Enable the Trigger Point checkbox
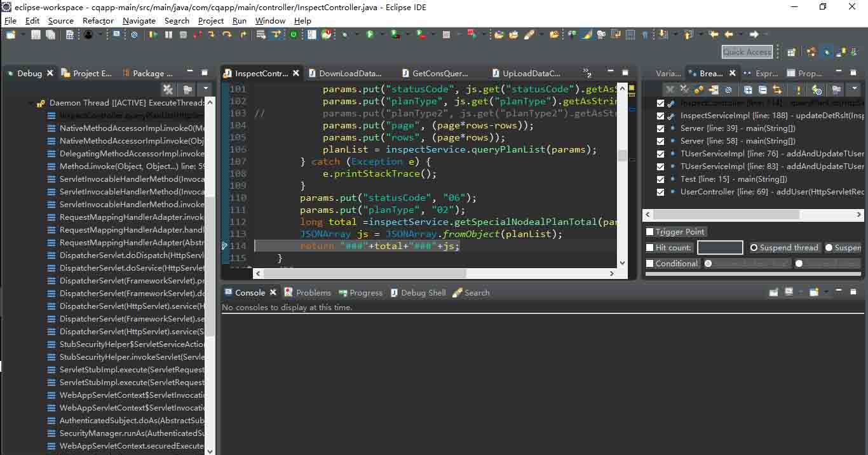The height and width of the screenshot is (455, 868). (650, 232)
